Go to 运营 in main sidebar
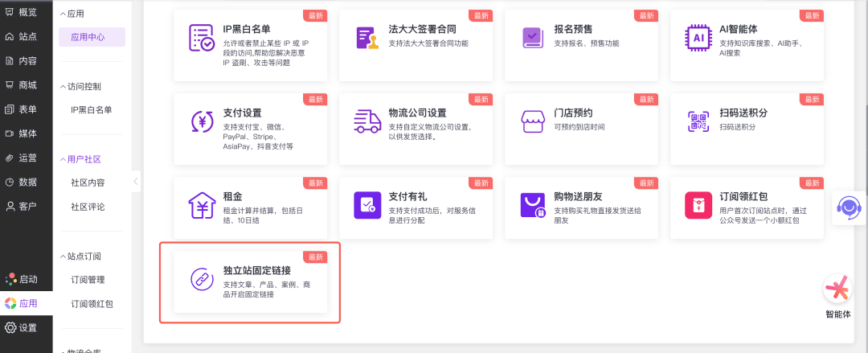Image resolution: width=868 pixels, height=353 pixels. (22, 158)
